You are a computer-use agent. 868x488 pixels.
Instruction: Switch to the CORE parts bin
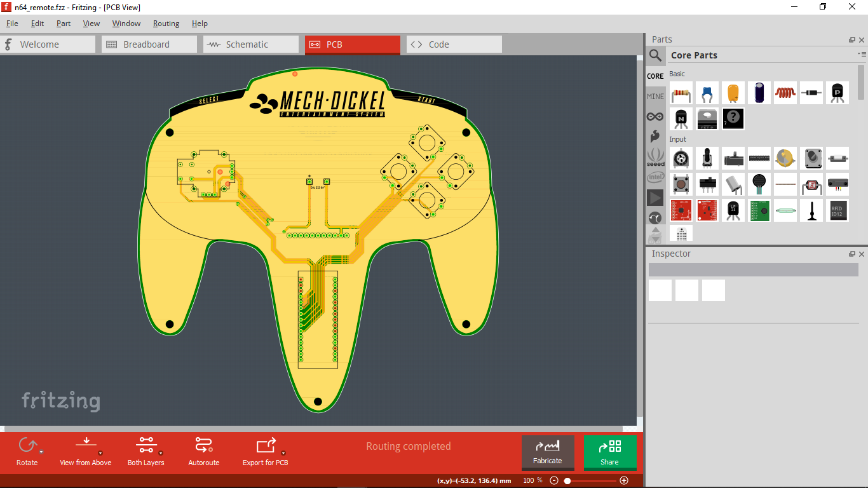[655, 76]
